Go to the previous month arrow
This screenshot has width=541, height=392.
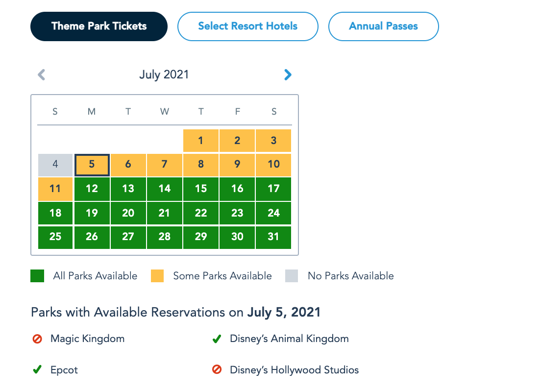click(x=42, y=74)
